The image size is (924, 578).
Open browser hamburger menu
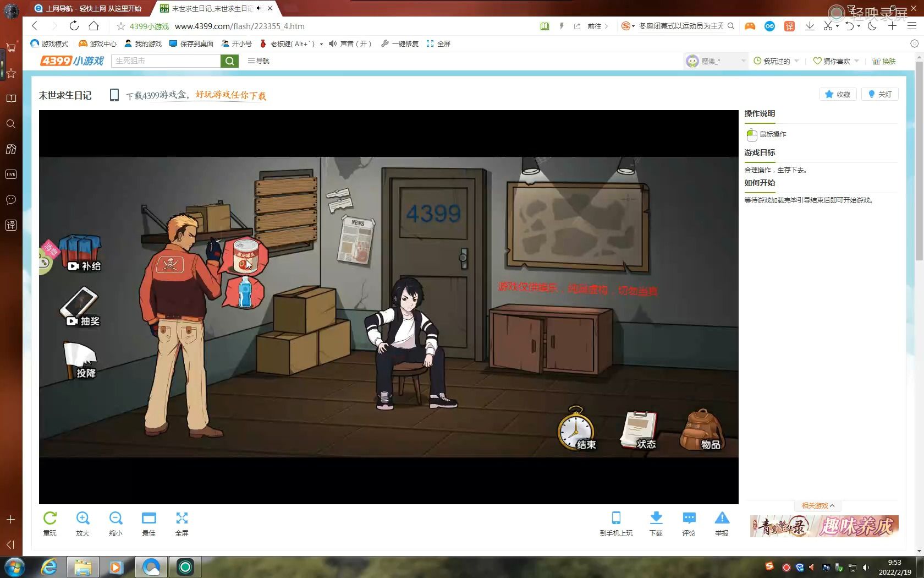[x=911, y=26]
